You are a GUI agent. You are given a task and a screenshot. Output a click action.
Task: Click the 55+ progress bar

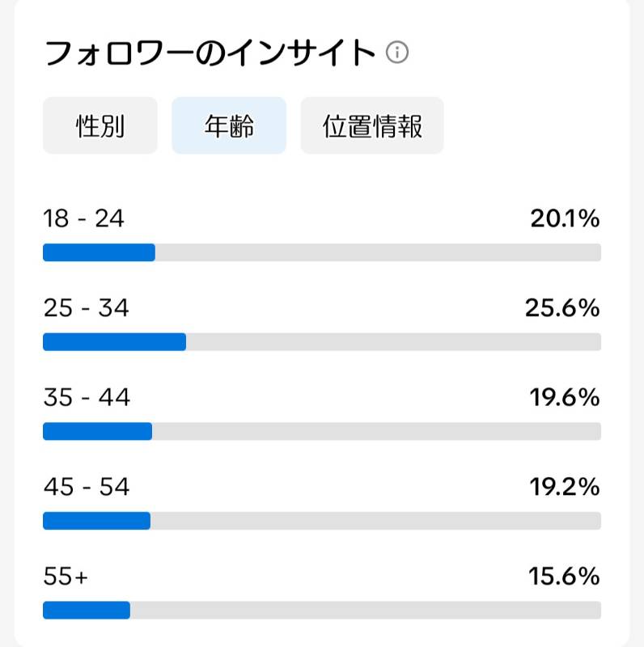[322, 611]
